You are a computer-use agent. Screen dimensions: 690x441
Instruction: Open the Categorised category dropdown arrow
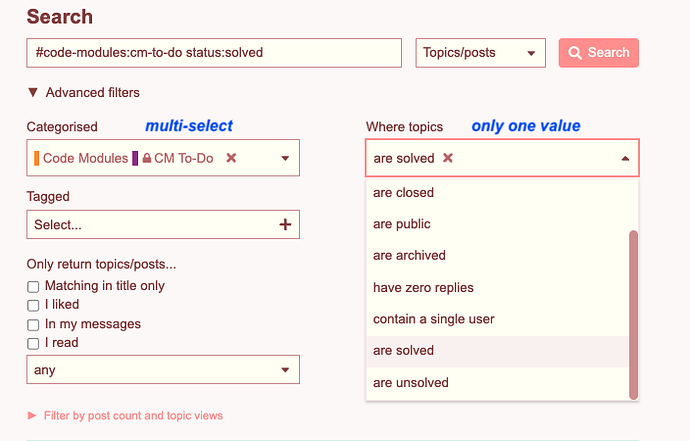tap(285, 158)
